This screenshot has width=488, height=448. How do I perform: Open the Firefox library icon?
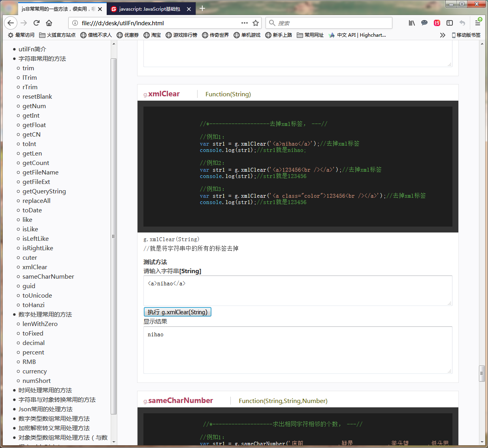tap(411, 23)
